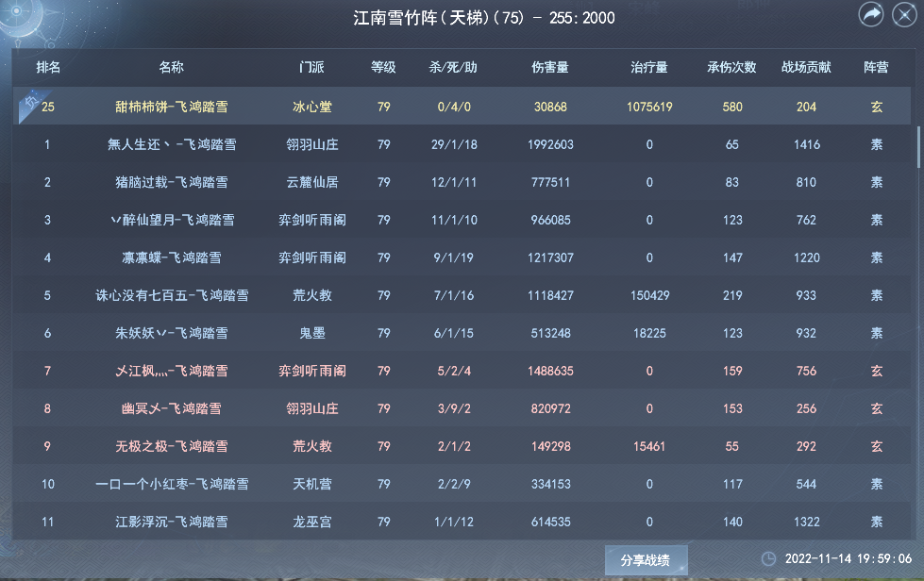Image resolution: width=924 pixels, height=581 pixels.
Task: Click the 阵营 column header
Action: point(876,67)
